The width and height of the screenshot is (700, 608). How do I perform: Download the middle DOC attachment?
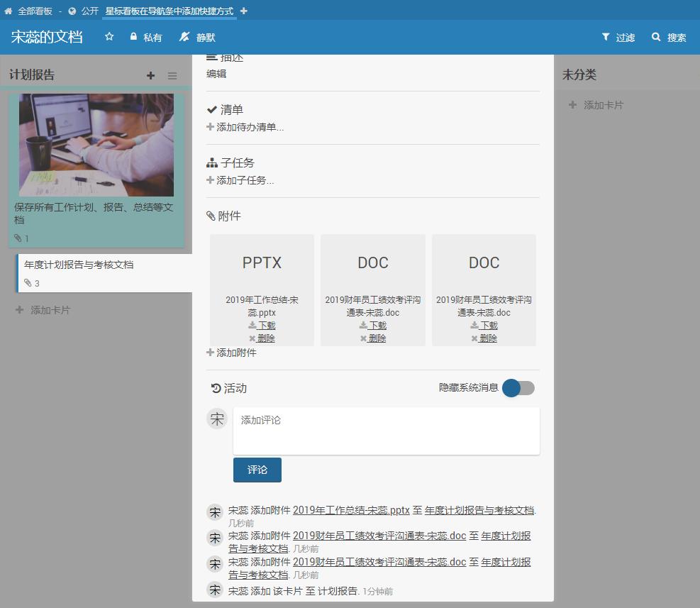pos(373,325)
